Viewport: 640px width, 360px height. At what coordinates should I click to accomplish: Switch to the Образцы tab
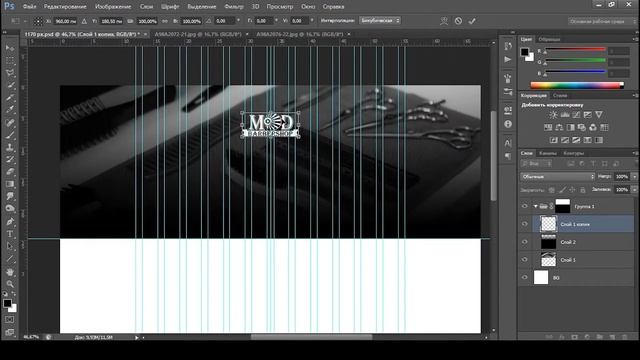pos(549,39)
